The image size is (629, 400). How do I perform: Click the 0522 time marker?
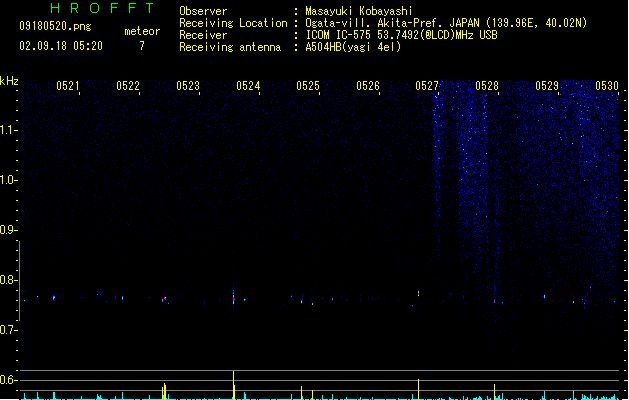click(x=128, y=86)
